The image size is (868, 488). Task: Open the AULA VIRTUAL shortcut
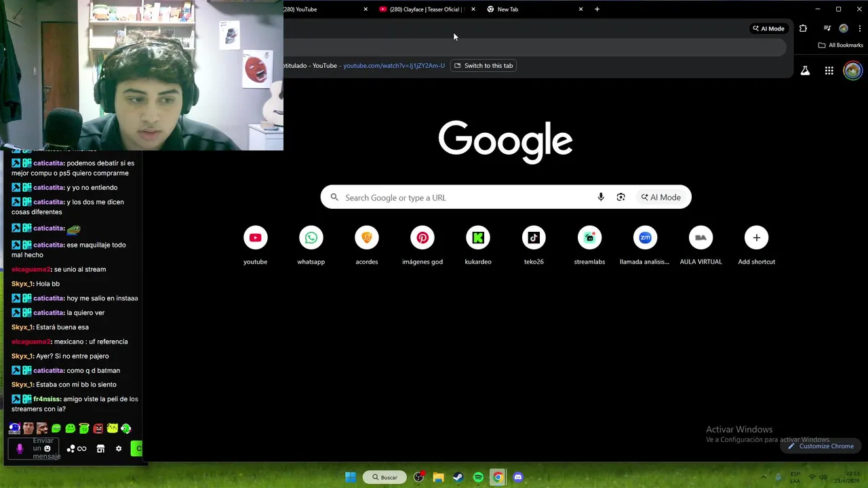pyautogui.click(x=701, y=245)
